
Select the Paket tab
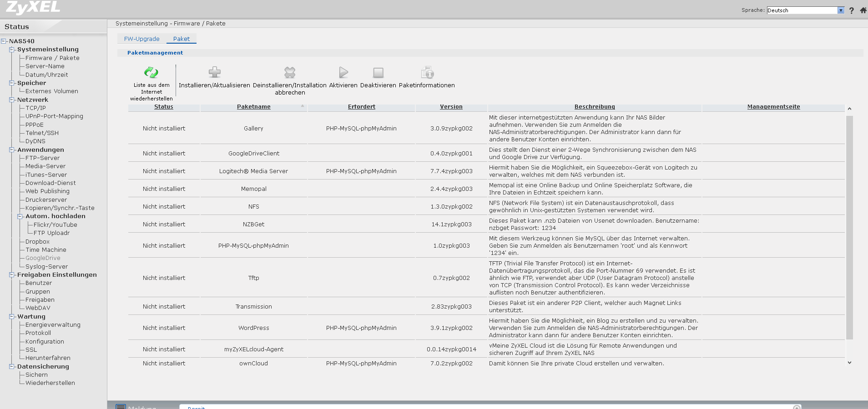tap(181, 39)
